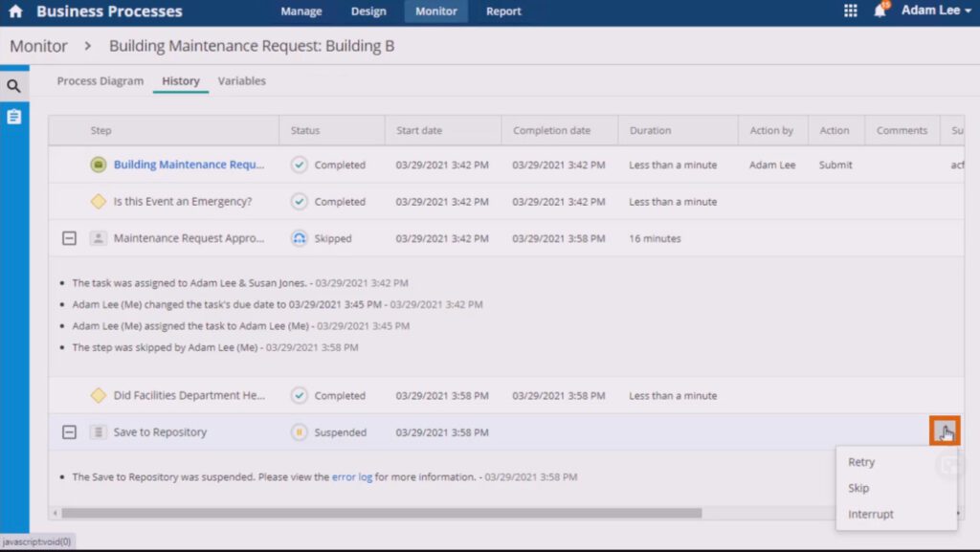Screen dimensions: 980x552
Task: Switch to the Variables tab
Action: click(x=242, y=81)
